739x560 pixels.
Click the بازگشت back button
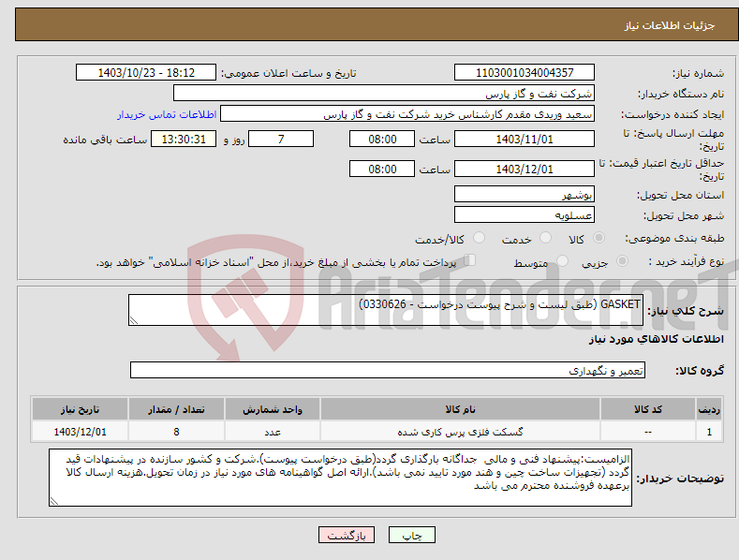coord(347,535)
